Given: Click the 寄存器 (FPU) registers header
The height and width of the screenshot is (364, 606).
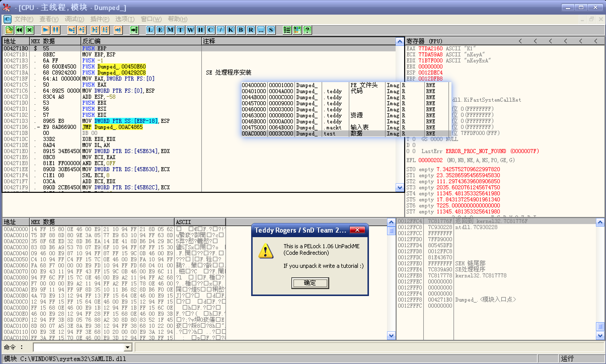Looking at the screenshot, I should (424, 41).
